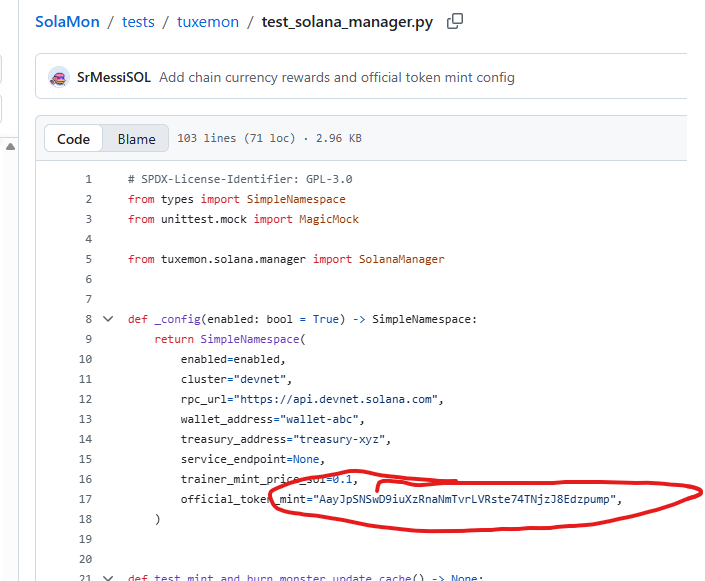Open the SolaMon repository breadcrumb
Image resolution: width=705 pixels, height=581 pixels.
coord(67,22)
